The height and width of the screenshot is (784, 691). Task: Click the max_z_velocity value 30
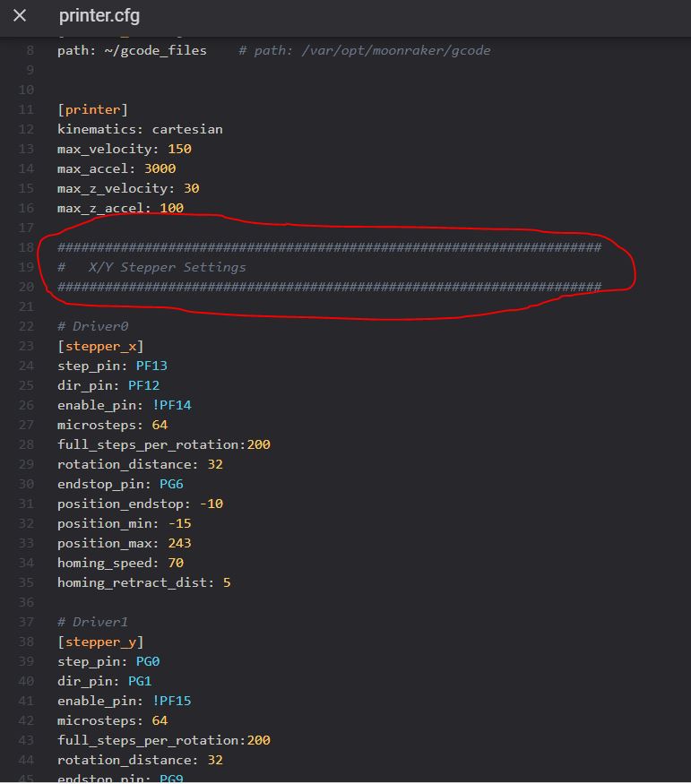pyautogui.click(x=191, y=188)
